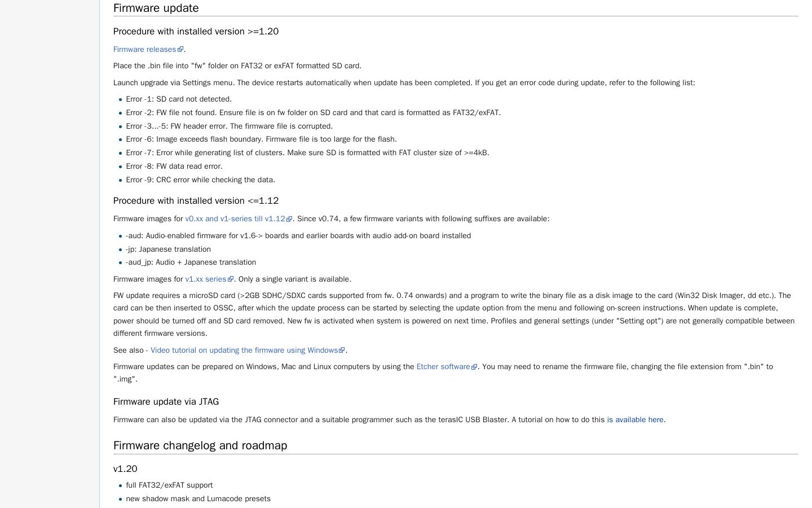Click Firmware changelog and roadmap heading
Screen dimensions: 812x508
[x=200, y=445]
